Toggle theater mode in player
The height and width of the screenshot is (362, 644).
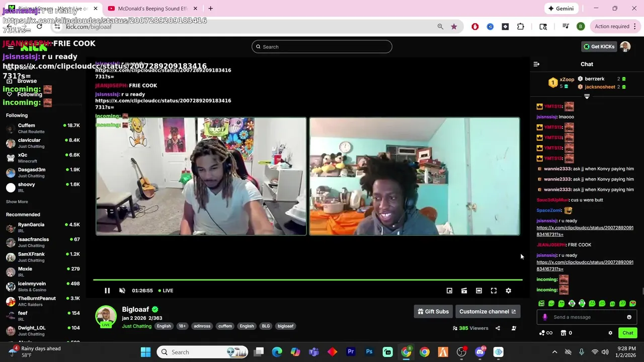[479, 291]
